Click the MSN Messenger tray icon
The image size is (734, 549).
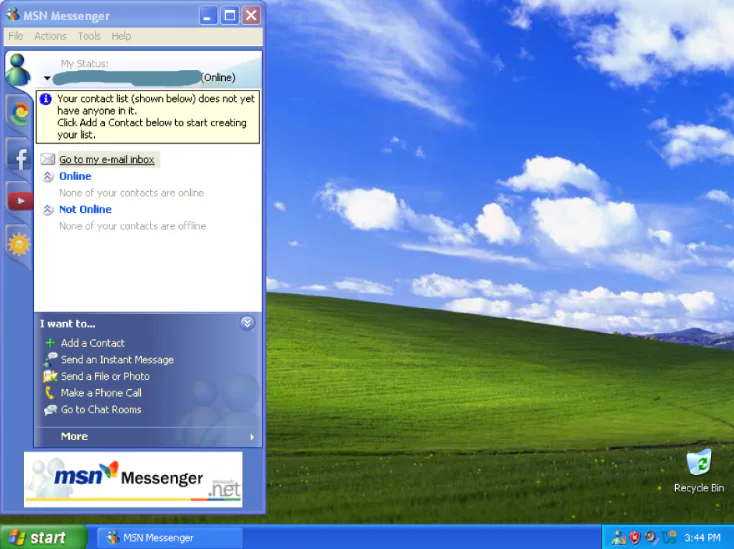tap(618, 537)
